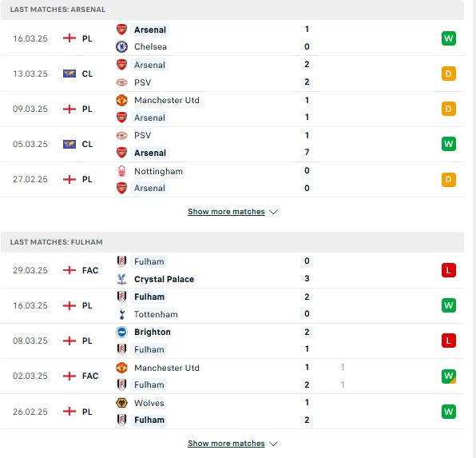Click the Tottenham crest icon
The image size is (476, 458).
point(121,314)
